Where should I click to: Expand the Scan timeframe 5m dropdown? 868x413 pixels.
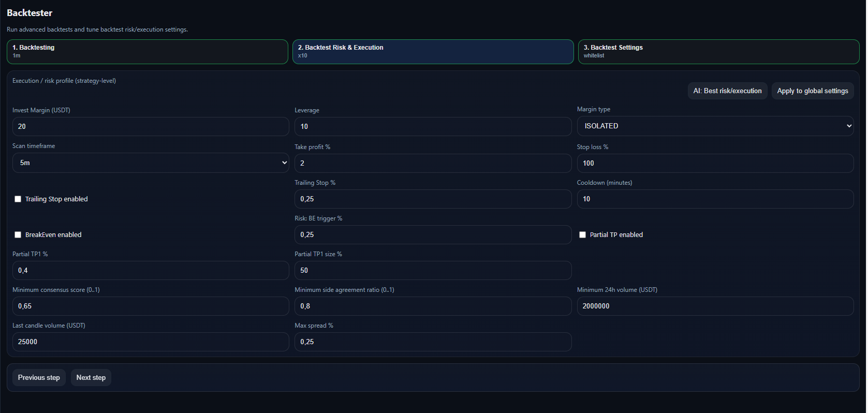point(151,163)
